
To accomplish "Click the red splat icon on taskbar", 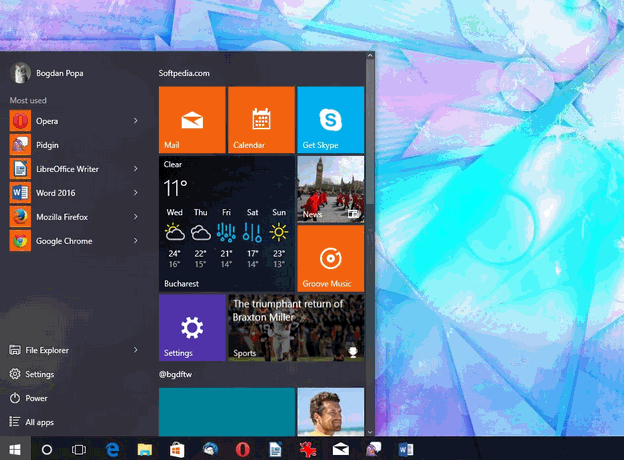I will tap(308, 450).
